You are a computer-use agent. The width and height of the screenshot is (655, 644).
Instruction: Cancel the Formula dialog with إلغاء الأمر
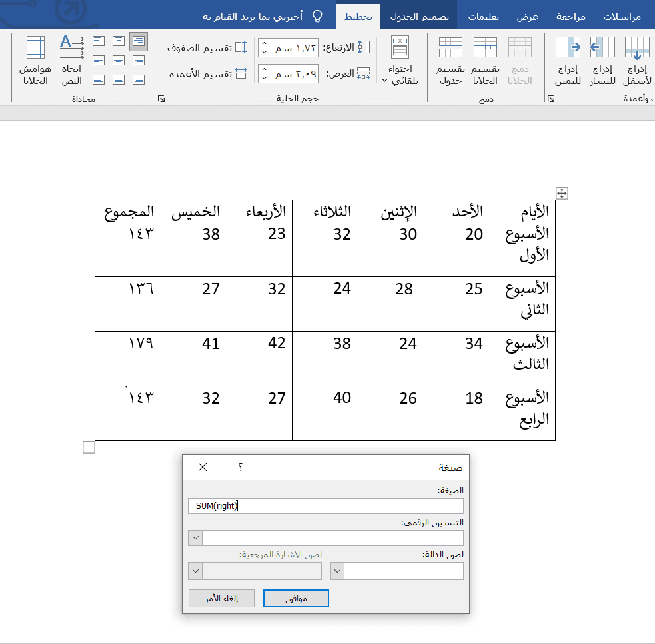point(223,598)
